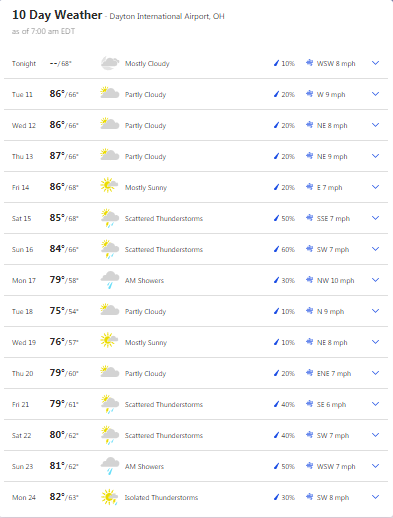The image size is (393, 518).
Task: Click the thunderstorm icon for Sat 15
Action: click(110, 218)
